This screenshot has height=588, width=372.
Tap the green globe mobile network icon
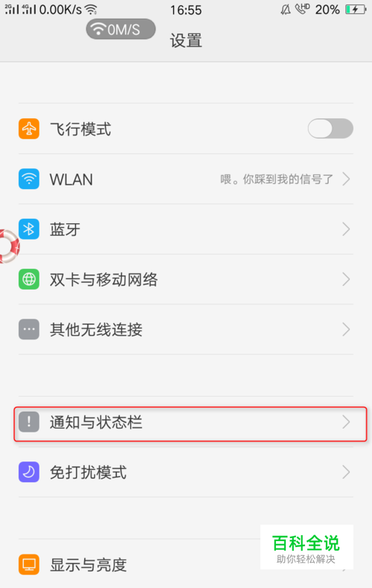point(29,279)
